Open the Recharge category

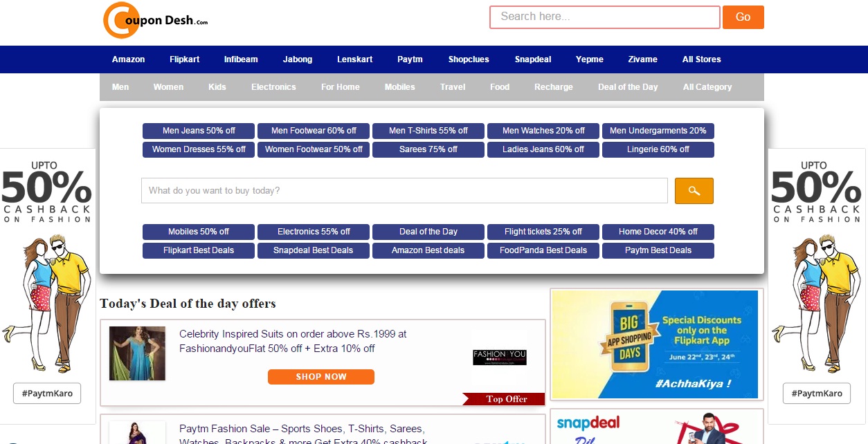[554, 87]
